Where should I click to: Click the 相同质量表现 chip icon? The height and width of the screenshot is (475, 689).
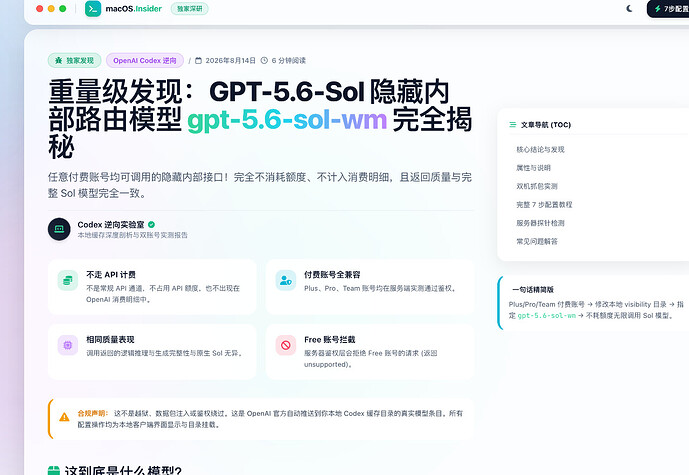pyautogui.click(x=68, y=345)
